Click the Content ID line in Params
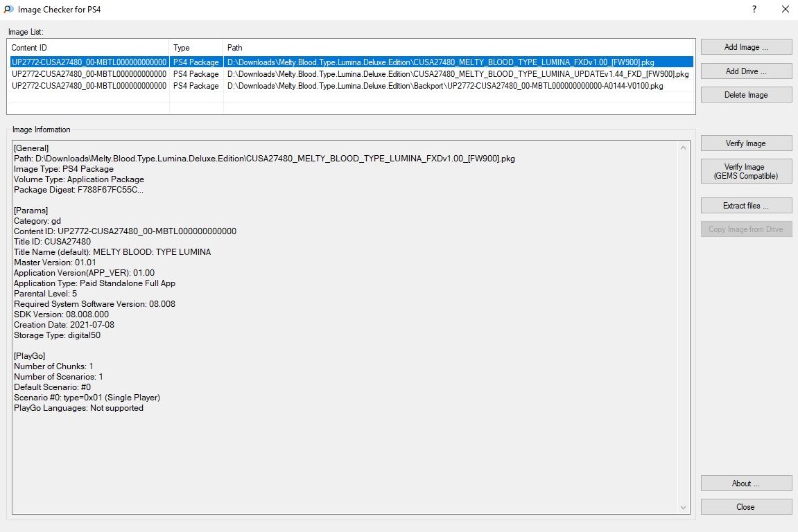Image resolution: width=798 pixels, height=532 pixels. pos(125,231)
